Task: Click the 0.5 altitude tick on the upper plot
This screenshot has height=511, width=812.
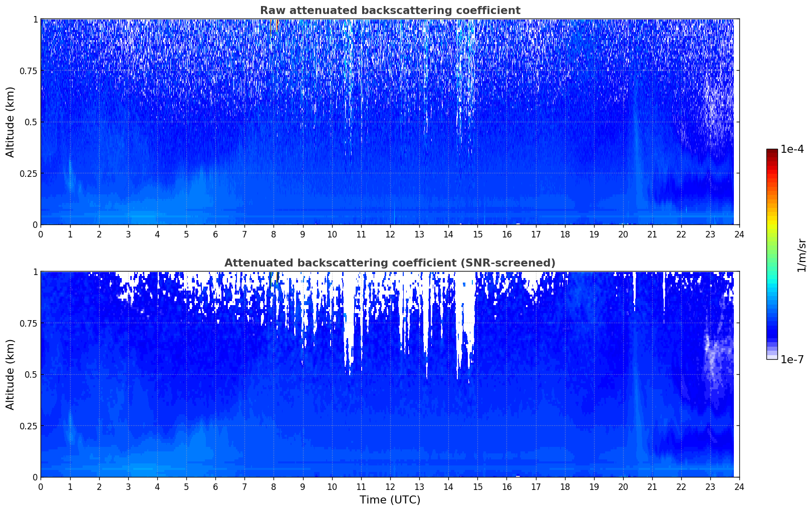Action: [x=31, y=122]
